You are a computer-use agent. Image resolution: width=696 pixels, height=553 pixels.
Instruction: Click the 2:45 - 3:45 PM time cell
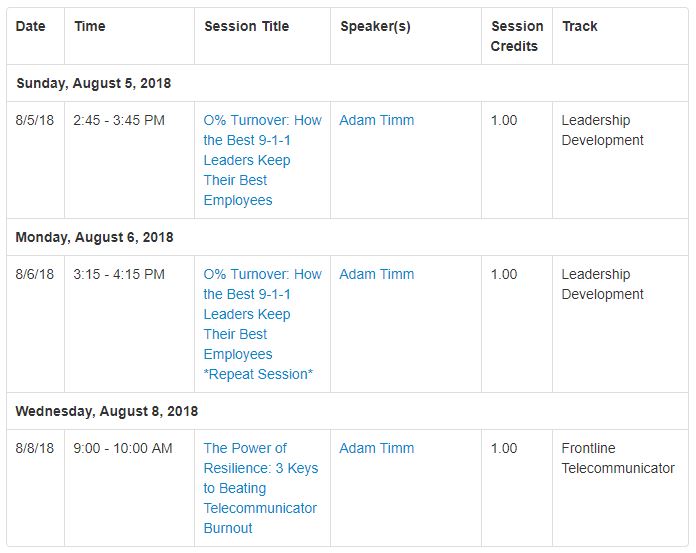click(x=119, y=120)
